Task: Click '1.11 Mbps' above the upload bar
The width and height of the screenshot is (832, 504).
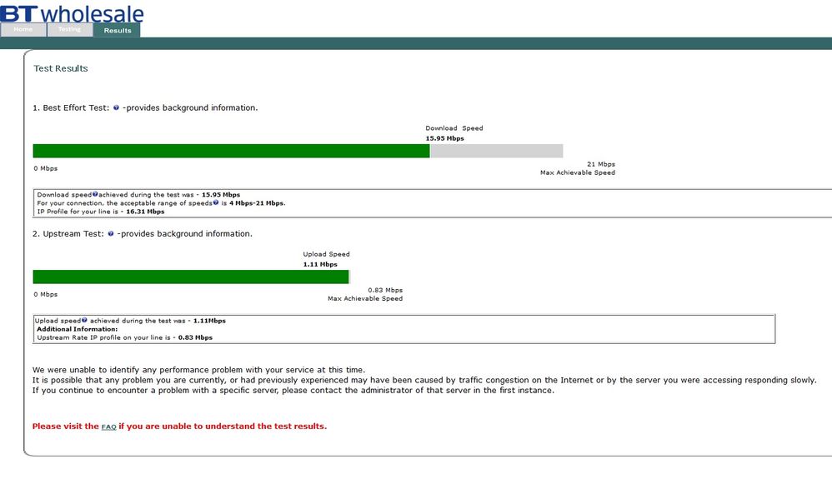Action: tap(320, 264)
